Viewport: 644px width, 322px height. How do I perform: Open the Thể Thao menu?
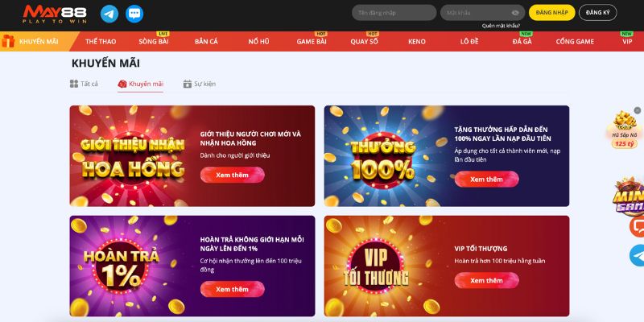coord(101,42)
